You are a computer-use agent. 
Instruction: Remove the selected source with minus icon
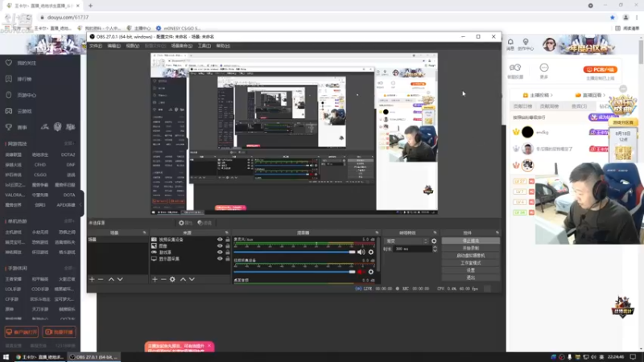point(163,279)
